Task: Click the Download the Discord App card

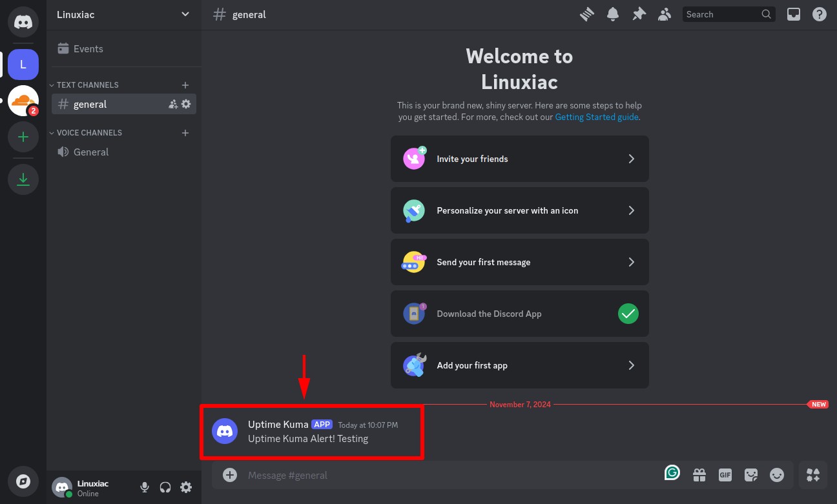Action: tap(520, 314)
